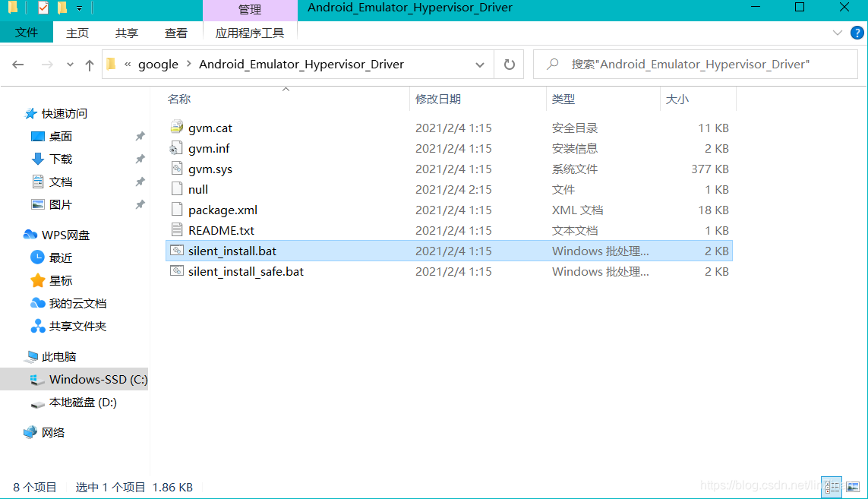Click the properties checkmark quick access icon
868x499 pixels.
pos(43,8)
